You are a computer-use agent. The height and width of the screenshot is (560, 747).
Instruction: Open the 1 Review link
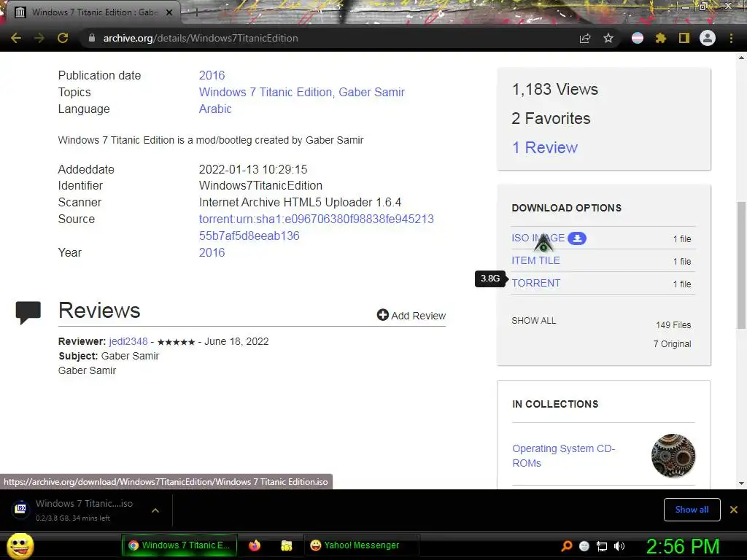point(544,147)
